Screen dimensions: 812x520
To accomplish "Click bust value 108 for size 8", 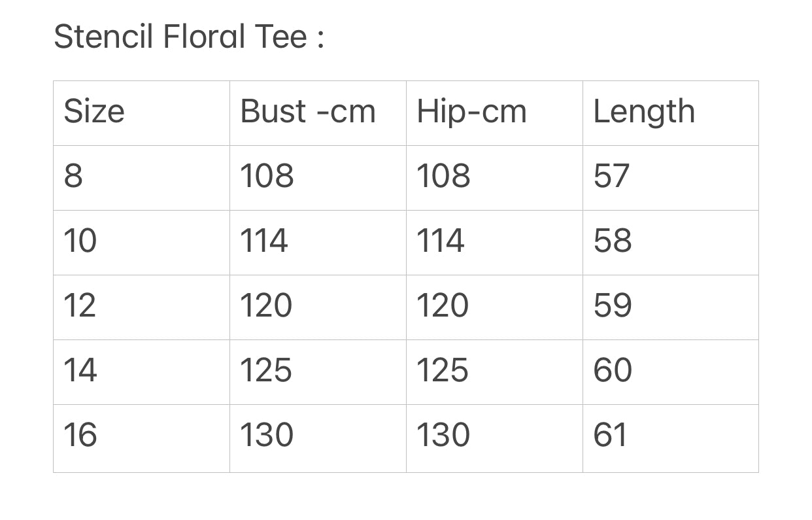I will (318, 178).
